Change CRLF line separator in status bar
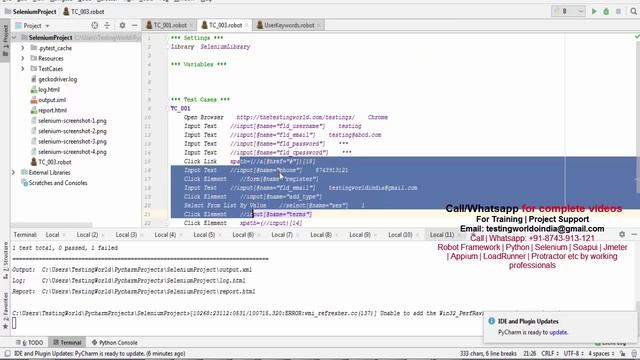The height and width of the screenshot is (360, 640). tap(549, 353)
